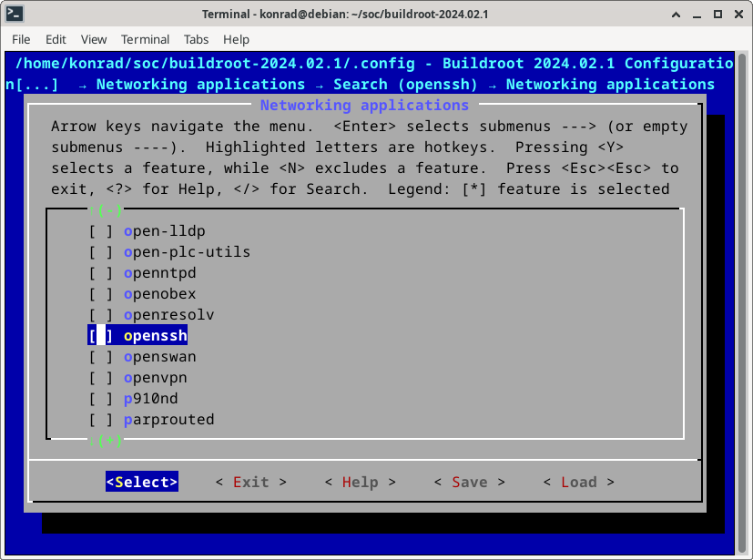Click the < Help > button
The height and width of the screenshot is (560, 753).
pyautogui.click(x=361, y=482)
